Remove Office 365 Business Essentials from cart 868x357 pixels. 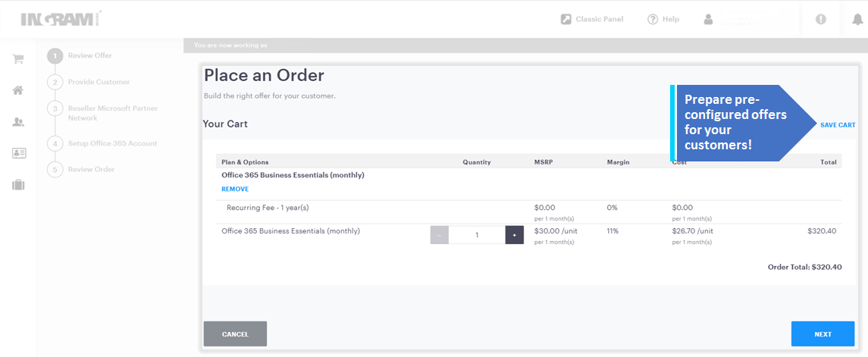point(235,189)
